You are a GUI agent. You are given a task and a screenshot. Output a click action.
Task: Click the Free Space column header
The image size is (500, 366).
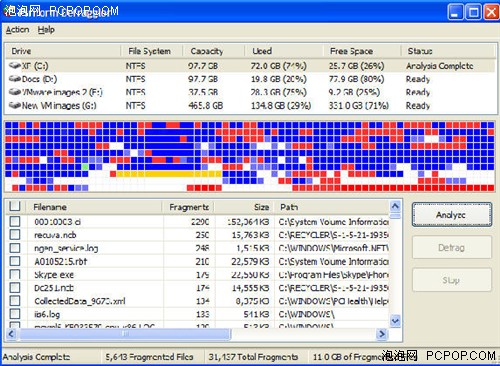point(362,51)
